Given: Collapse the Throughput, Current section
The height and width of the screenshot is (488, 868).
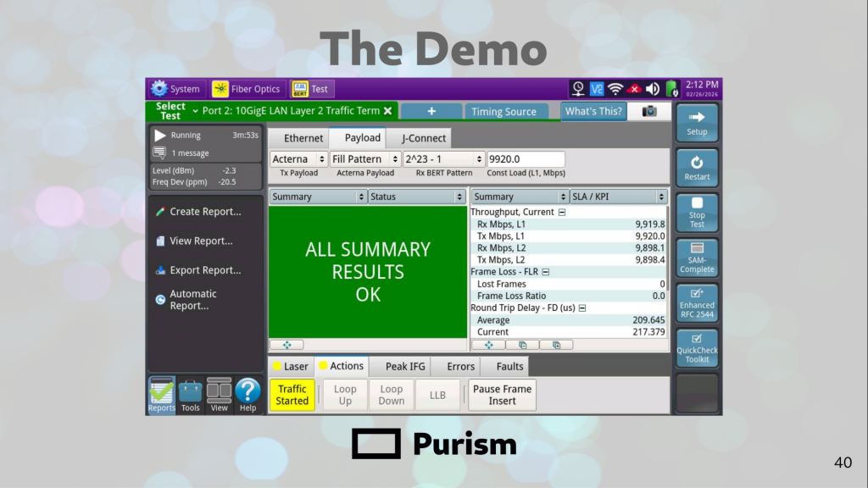Looking at the screenshot, I should [x=562, y=213].
